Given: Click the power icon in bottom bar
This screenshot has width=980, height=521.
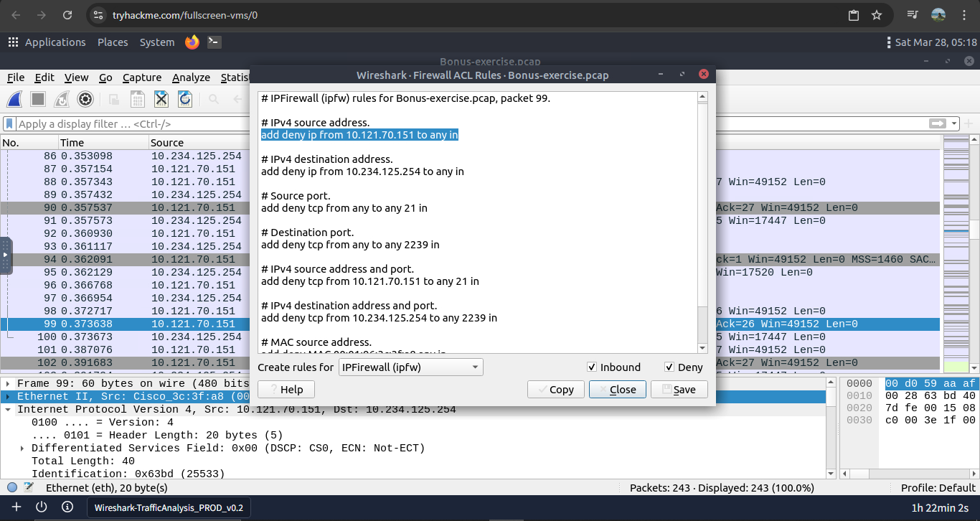Looking at the screenshot, I should [42, 507].
